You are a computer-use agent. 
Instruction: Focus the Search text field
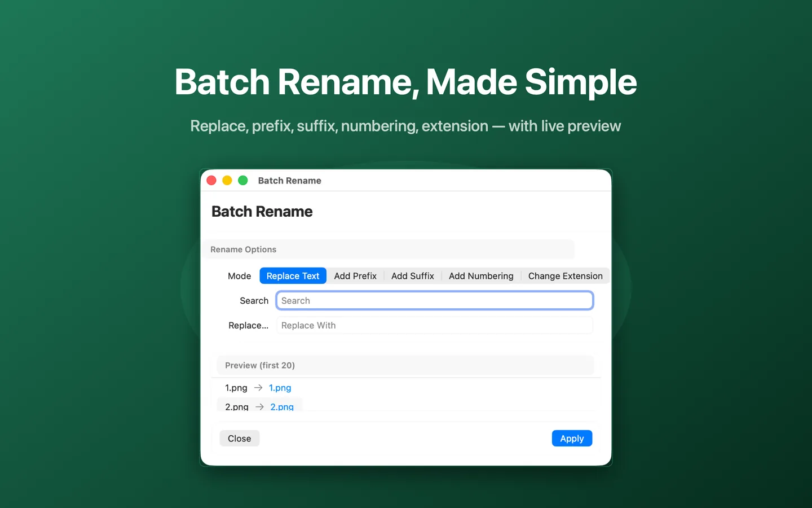(434, 301)
